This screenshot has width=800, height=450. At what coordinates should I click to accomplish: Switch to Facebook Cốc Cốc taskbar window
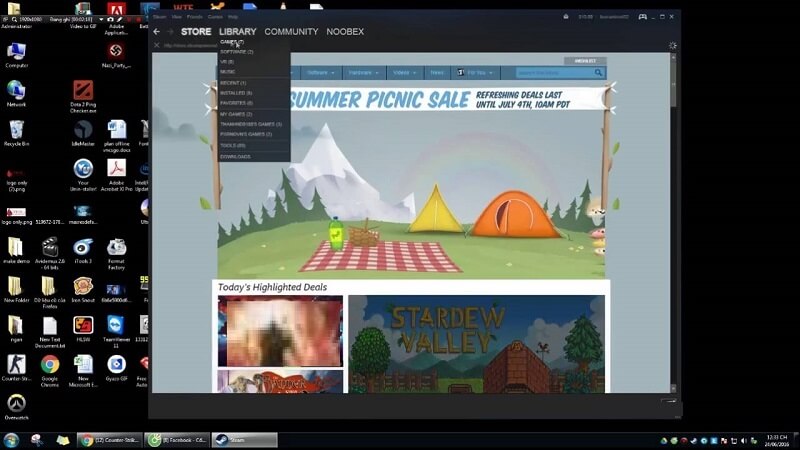click(x=177, y=440)
